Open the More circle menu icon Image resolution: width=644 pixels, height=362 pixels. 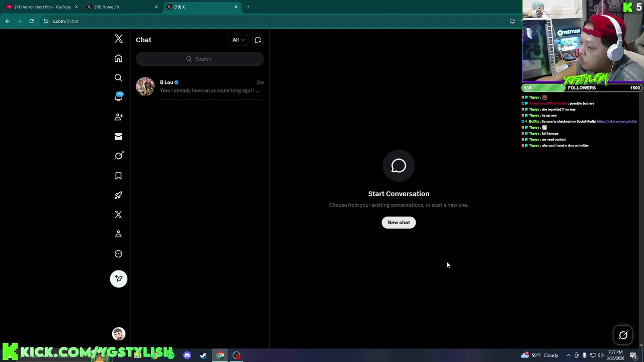point(118,254)
